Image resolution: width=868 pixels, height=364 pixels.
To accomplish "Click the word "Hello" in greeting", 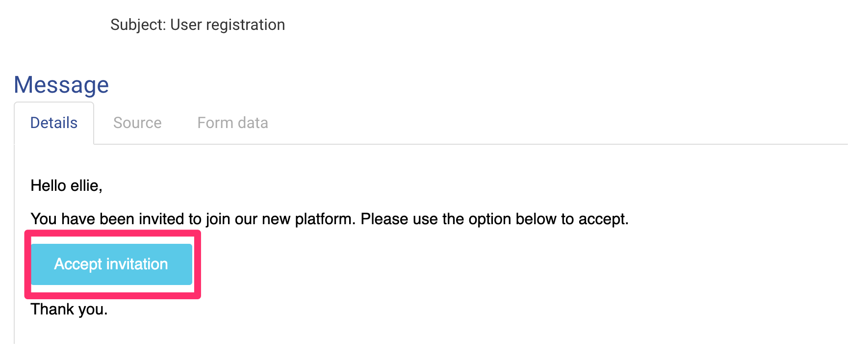I will point(48,185).
